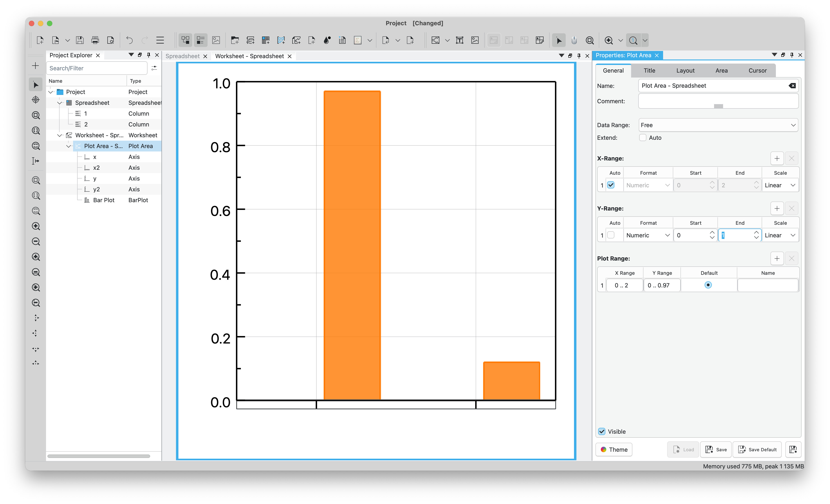This screenshot has height=504, width=830.
Task: Select the Default plot range radio button
Action: pos(708,285)
